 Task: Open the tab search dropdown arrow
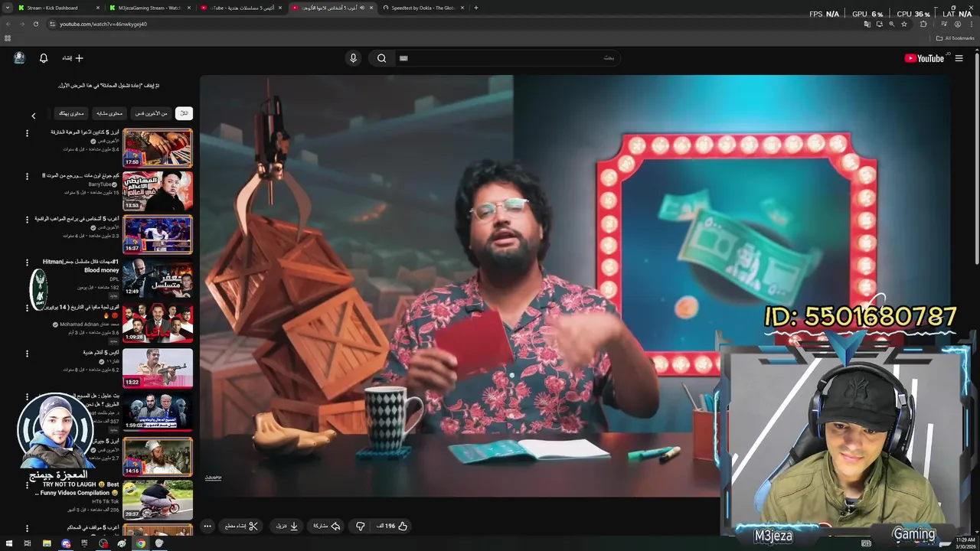click(7, 8)
